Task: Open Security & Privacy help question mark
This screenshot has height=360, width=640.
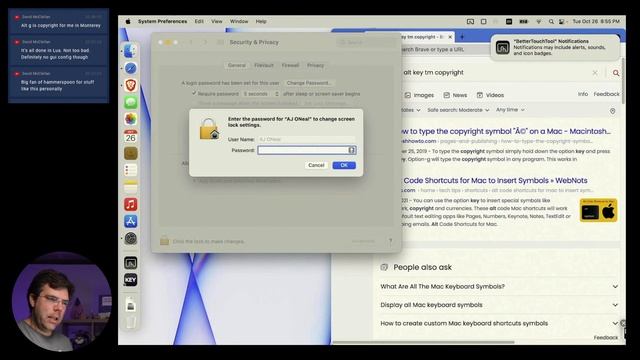Action: coord(391,241)
